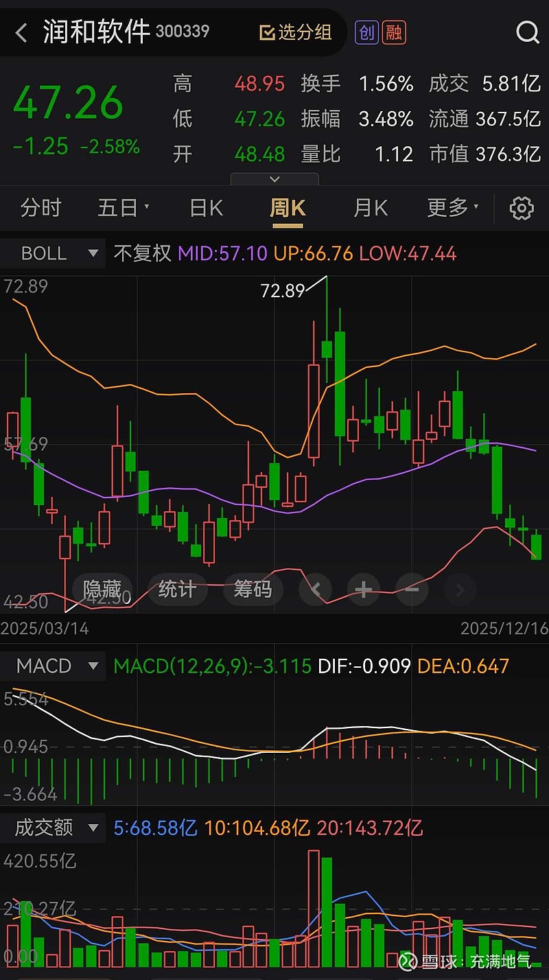Click the left chevron to pan chart back
Screen dimensions: 549x980
coord(315,590)
